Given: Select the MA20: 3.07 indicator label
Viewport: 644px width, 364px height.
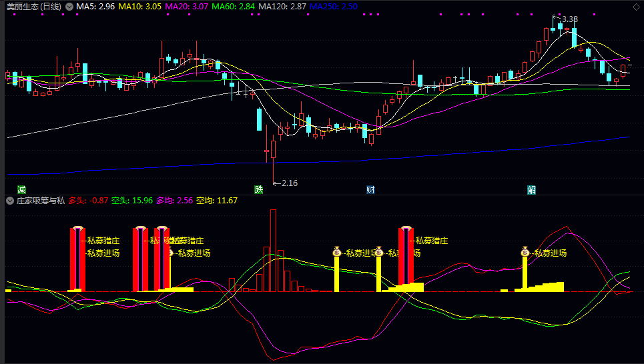Looking at the screenshot, I should 186,7.
